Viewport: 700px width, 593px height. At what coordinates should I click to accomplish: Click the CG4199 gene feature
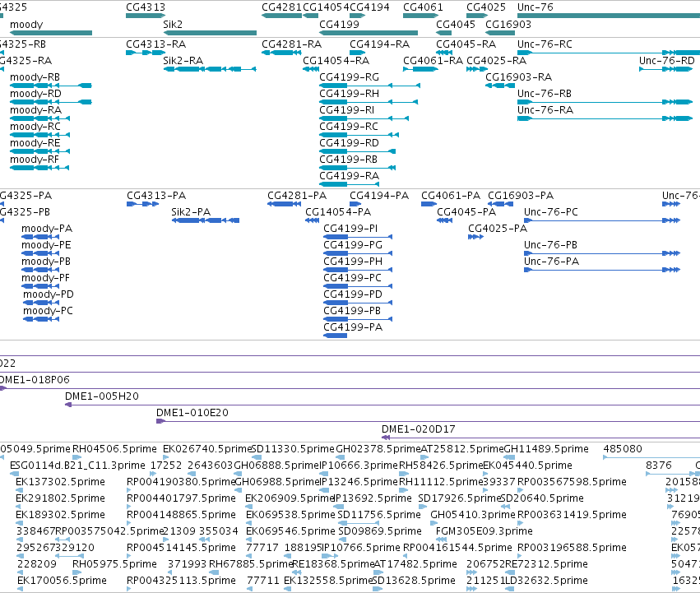point(369,33)
